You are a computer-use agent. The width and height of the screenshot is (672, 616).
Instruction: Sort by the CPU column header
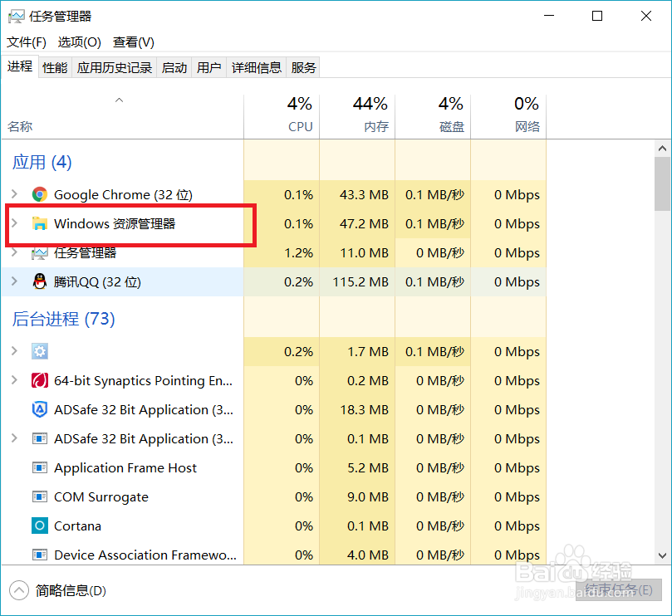[282, 116]
